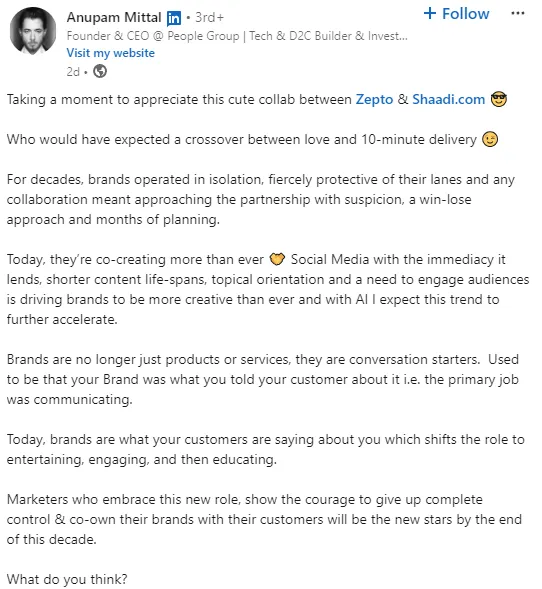Open the three-dot post options menu
Viewport: 542px width, 589px height.
(518, 14)
